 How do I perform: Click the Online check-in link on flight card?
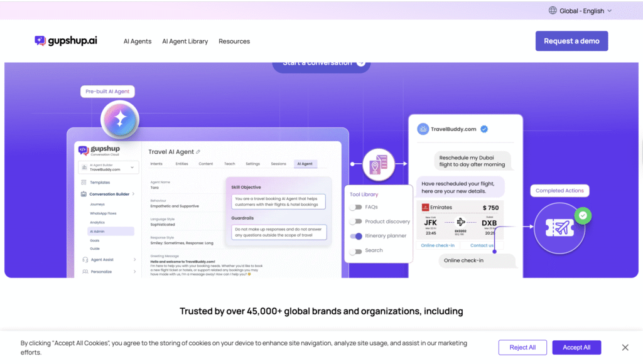pyautogui.click(x=438, y=245)
